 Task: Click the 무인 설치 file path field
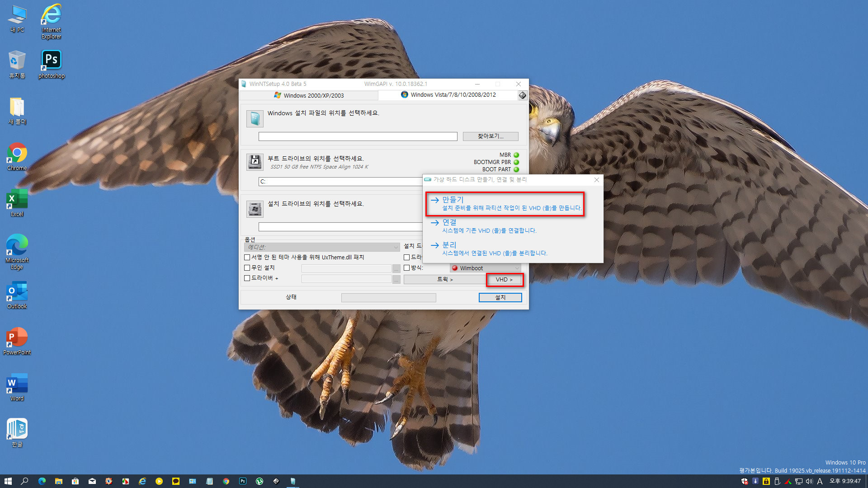346,269
